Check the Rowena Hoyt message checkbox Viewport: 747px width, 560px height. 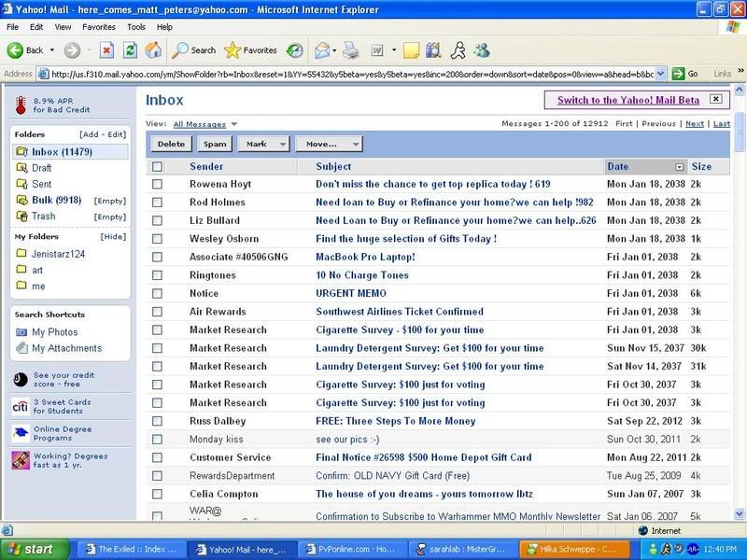[157, 184]
